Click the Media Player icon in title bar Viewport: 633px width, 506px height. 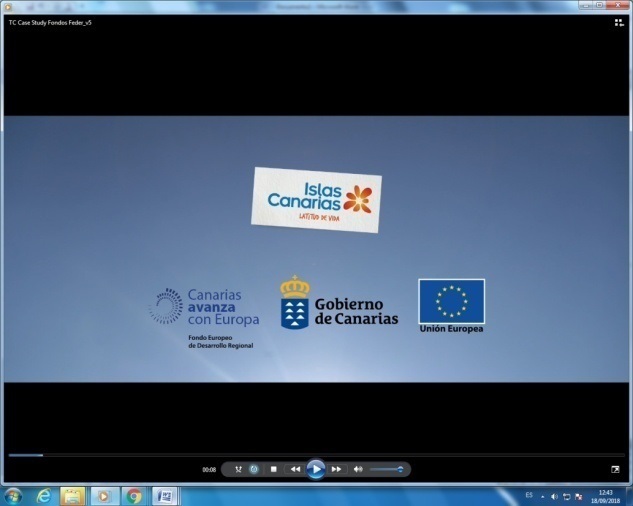[8, 6]
